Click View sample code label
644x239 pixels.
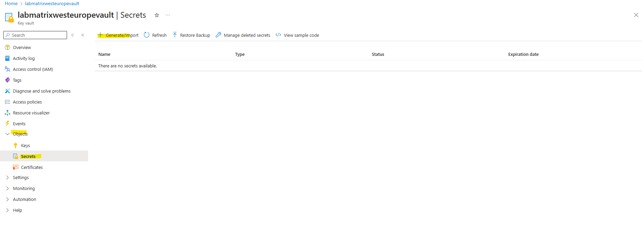tap(301, 35)
